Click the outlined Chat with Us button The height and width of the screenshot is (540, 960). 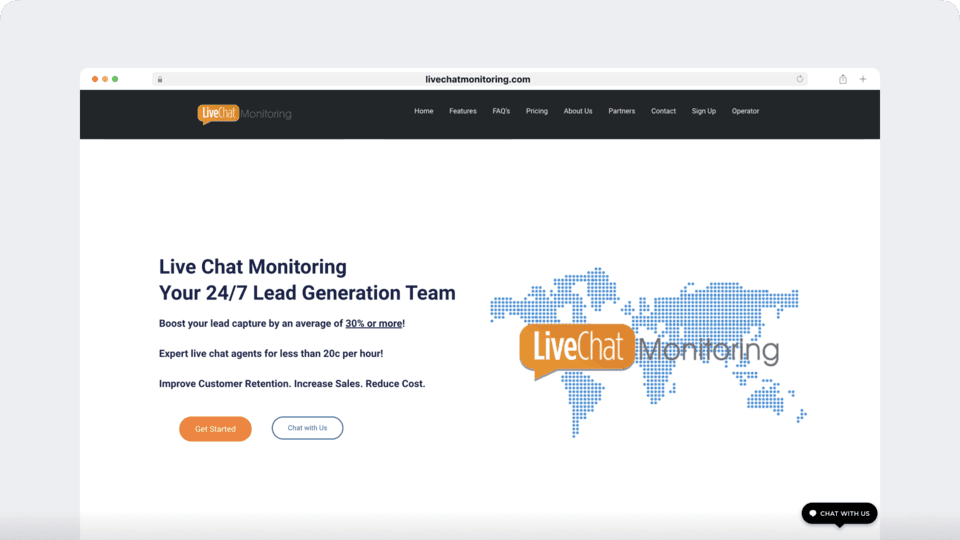[x=307, y=428]
